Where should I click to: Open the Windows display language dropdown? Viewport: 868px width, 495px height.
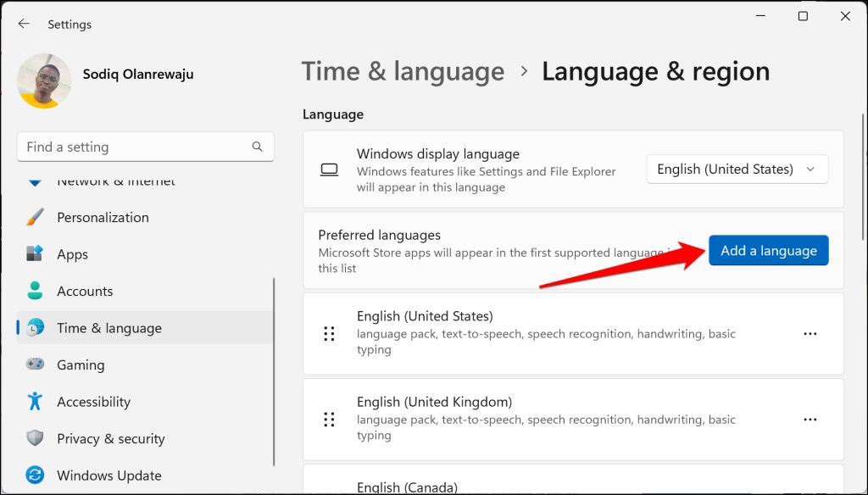[737, 170]
